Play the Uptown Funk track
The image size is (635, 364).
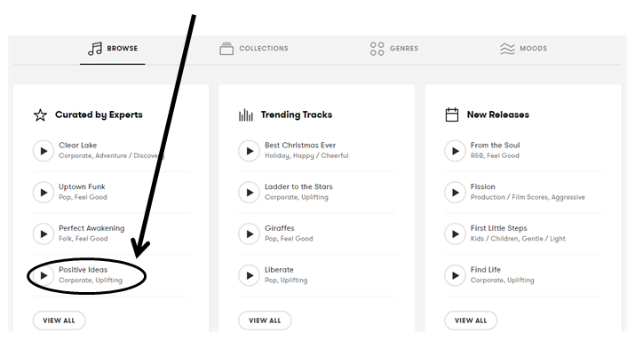tap(44, 192)
